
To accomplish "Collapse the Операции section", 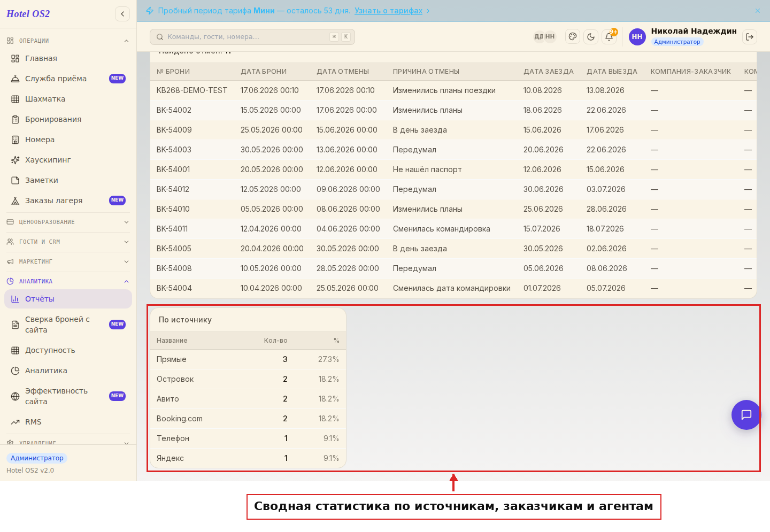I will 68,41.
